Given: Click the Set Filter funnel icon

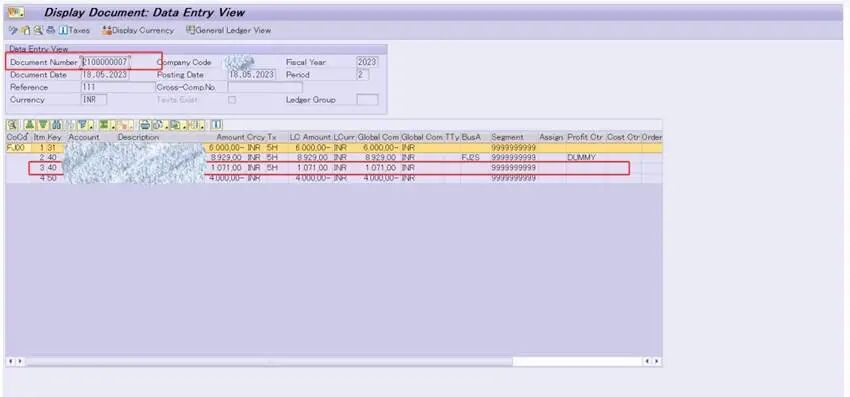Looking at the screenshot, I should pos(84,125).
